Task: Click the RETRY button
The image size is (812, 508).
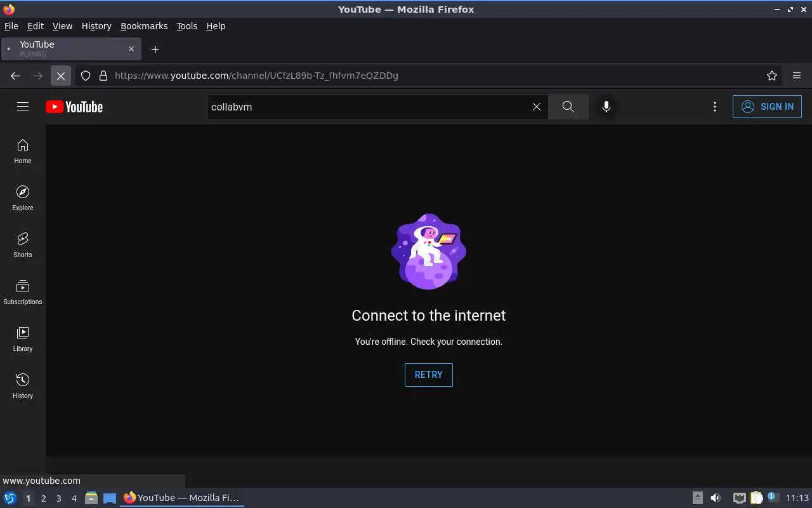Action: click(429, 375)
